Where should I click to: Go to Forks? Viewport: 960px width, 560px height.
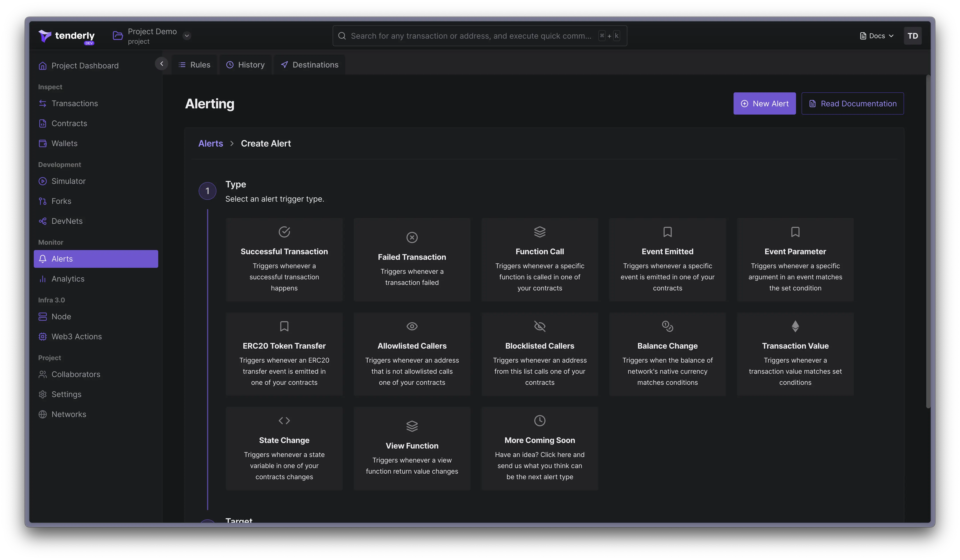click(x=55, y=201)
